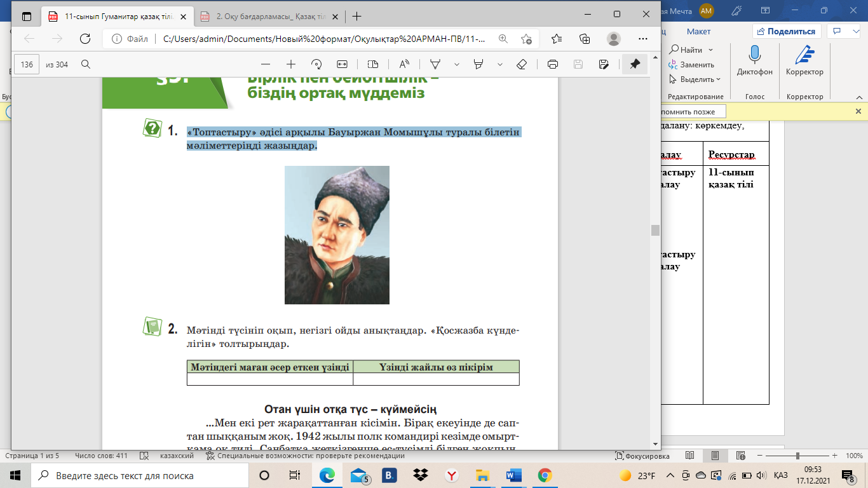Start the Диктофон microphone in Word
The image size is (868, 488).
point(755,62)
